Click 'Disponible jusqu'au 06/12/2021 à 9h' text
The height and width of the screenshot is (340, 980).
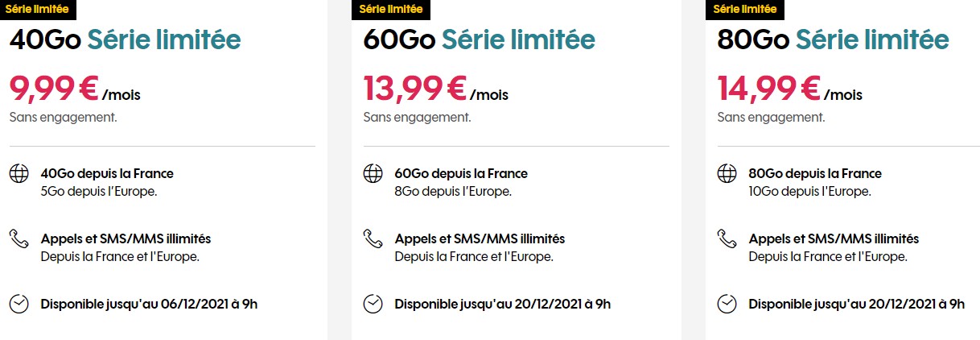coord(149,304)
